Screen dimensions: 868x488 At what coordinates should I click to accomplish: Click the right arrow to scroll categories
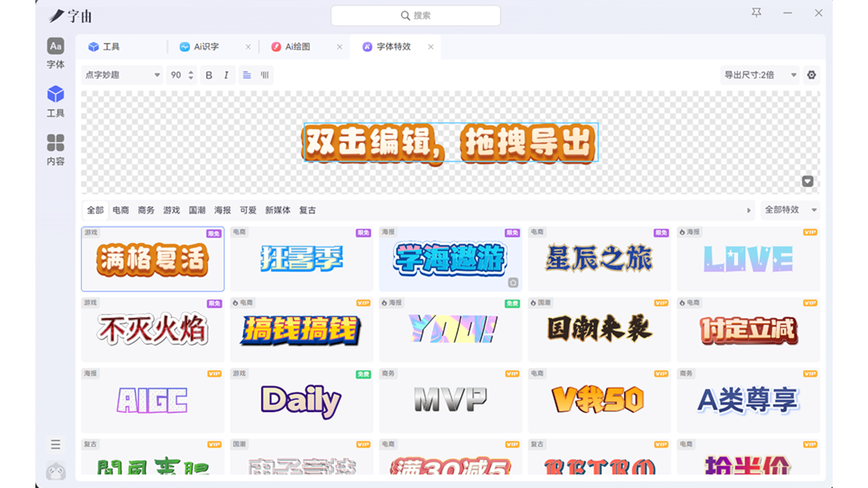[749, 210]
